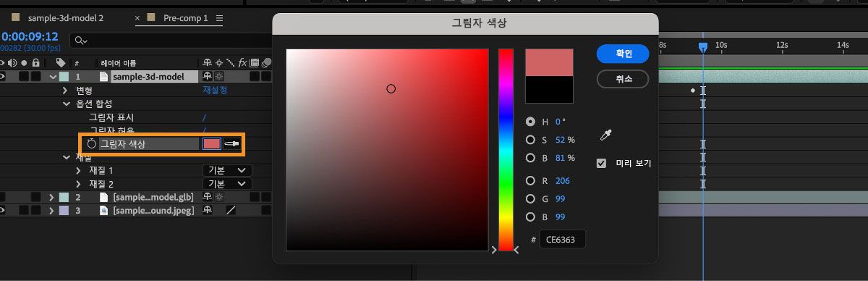Pick the eyedropper next to the 그림자 색상 swatch
868x281 pixels.
(x=231, y=144)
